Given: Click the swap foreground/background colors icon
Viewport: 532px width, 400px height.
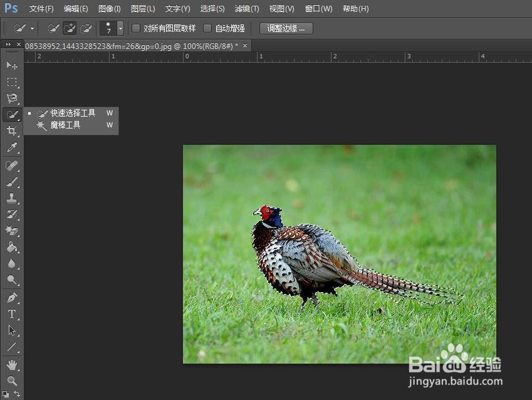Looking at the screenshot, I should (x=17, y=394).
